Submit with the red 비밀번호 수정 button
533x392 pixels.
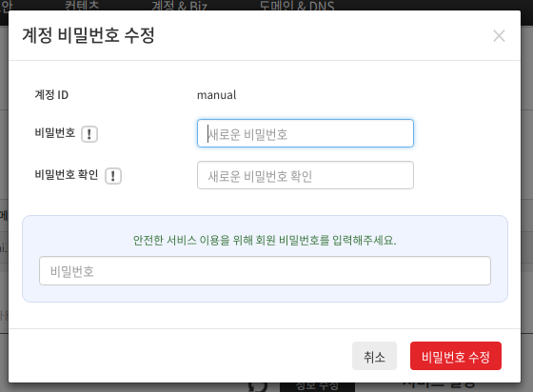pyautogui.click(x=456, y=356)
